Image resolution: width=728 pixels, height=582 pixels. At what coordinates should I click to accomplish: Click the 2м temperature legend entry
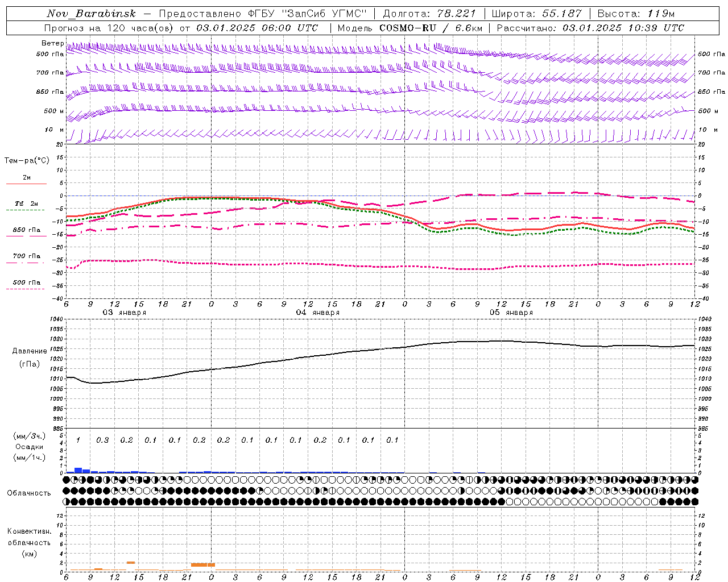coord(27,178)
